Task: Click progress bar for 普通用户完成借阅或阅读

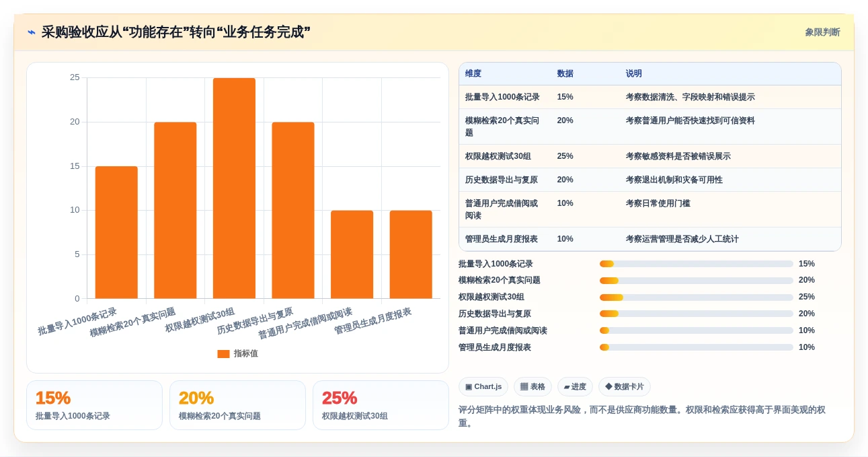Action: click(697, 330)
